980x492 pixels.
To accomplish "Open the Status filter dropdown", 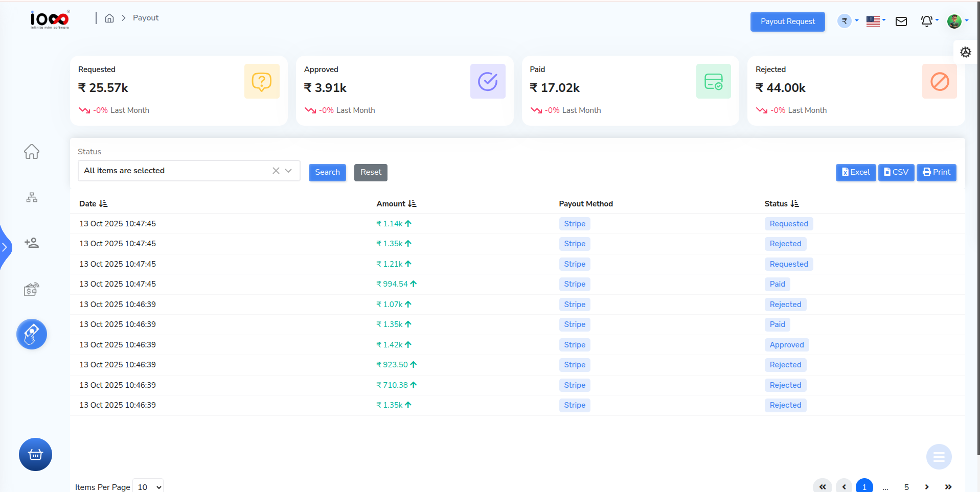I will pyautogui.click(x=288, y=170).
